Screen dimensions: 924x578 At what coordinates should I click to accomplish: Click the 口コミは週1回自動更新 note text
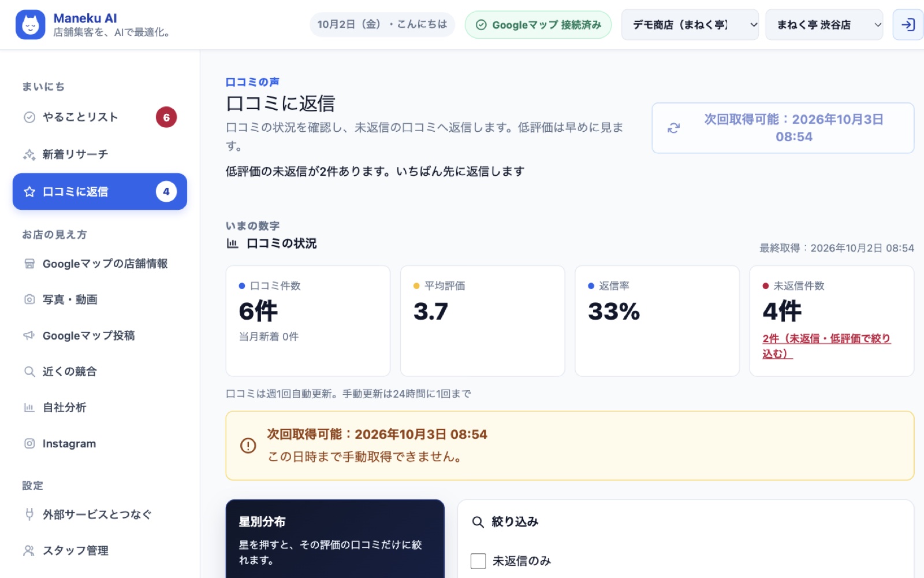coord(348,394)
